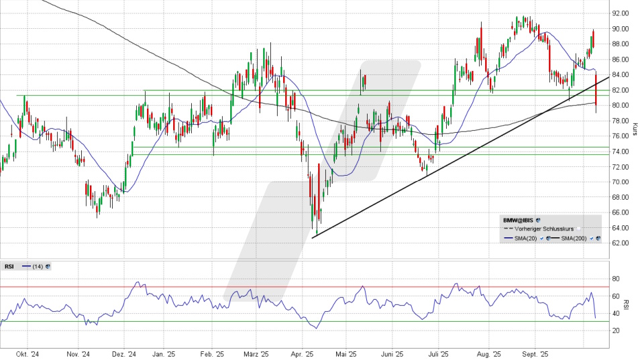
Task: Open the BMW@IBIS settings icon in legend
Action: 538,220
